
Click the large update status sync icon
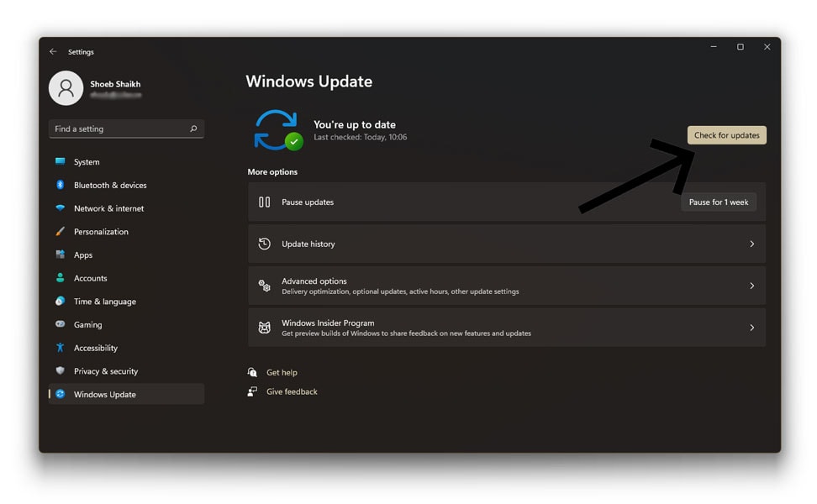pyautogui.click(x=278, y=130)
